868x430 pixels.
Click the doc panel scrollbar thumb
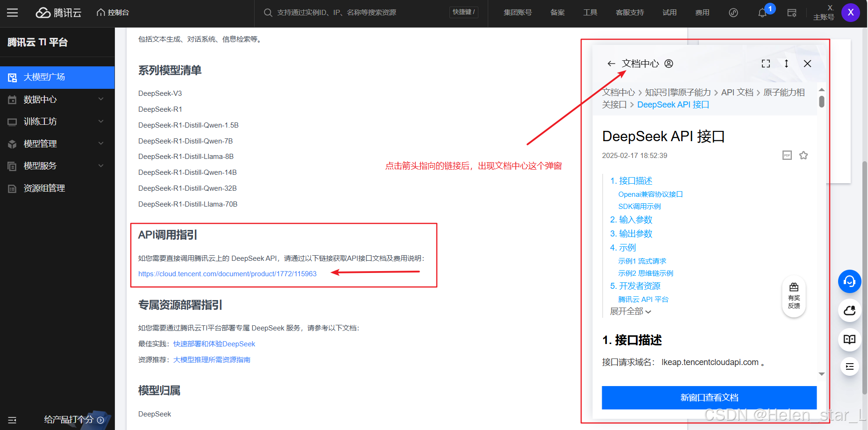click(822, 101)
